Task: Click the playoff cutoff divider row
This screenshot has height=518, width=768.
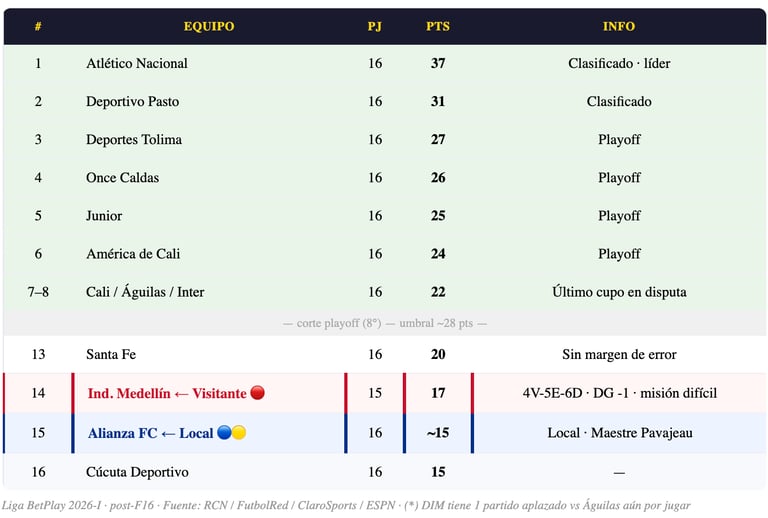Action: (x=384, y=324)
